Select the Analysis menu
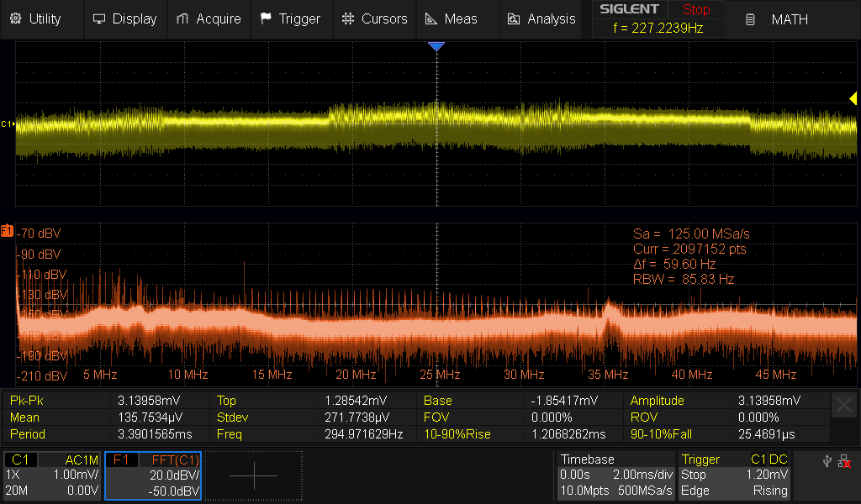Screen dimensions: 861x504 coord(542,18)
